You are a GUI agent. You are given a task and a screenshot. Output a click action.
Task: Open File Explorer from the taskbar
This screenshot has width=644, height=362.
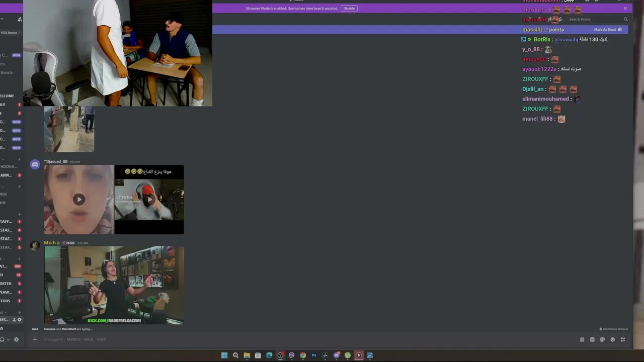[247, 355]
